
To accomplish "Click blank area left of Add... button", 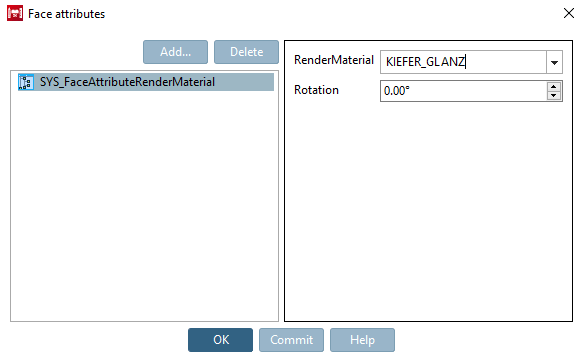I will (x=74, y=52).
